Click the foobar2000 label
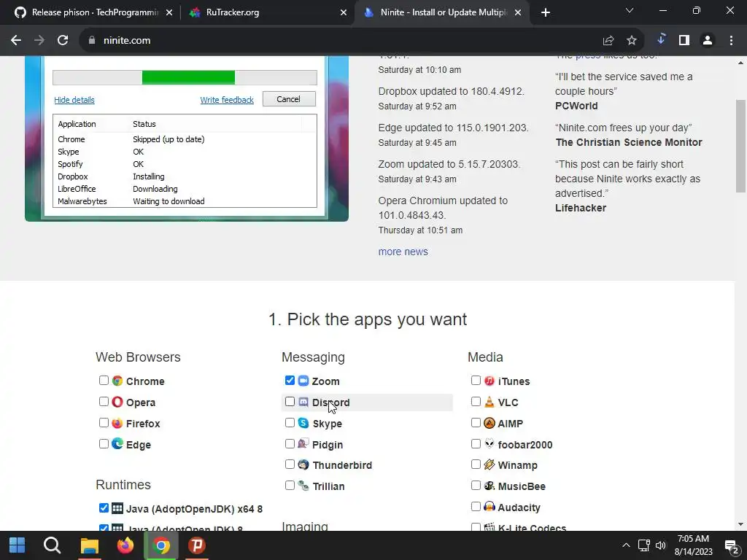This screenshot has width=747, height=560. (x=525, y=444)
